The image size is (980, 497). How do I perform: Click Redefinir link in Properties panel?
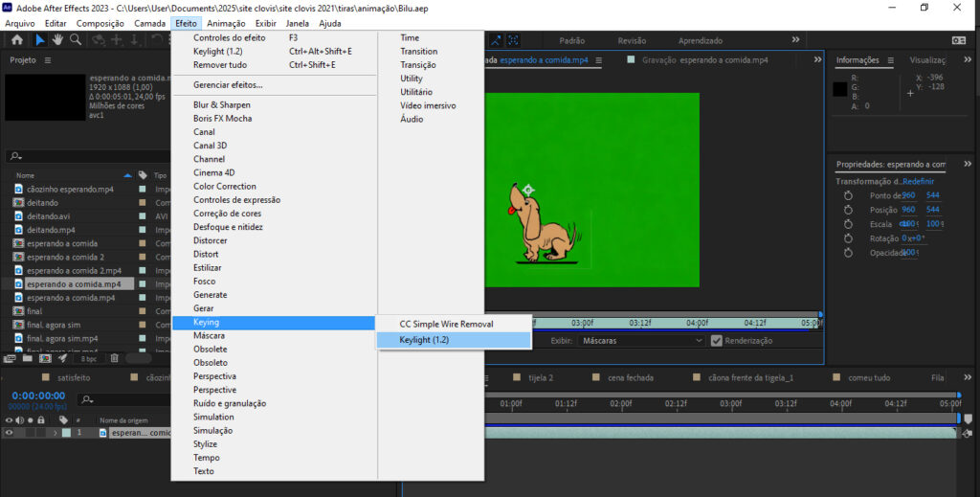(x=918, y=181)
